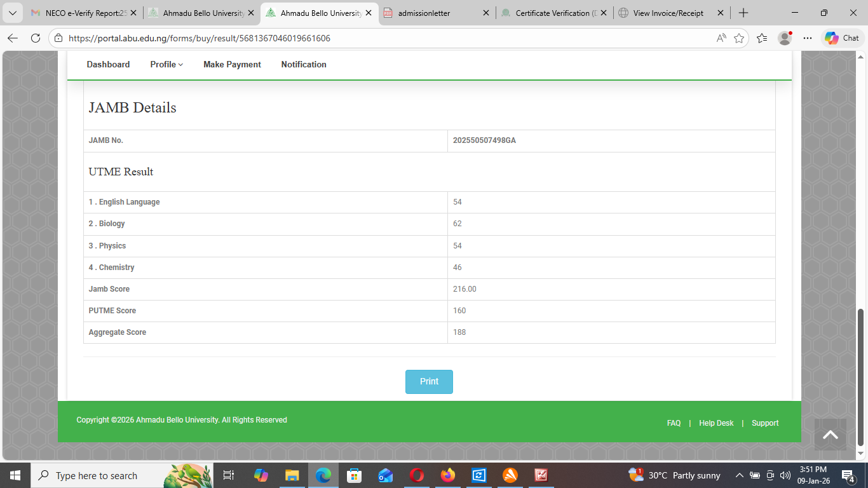Open the Make Payment menu item
Screen dimensions: 868x488
click(232, 64)
